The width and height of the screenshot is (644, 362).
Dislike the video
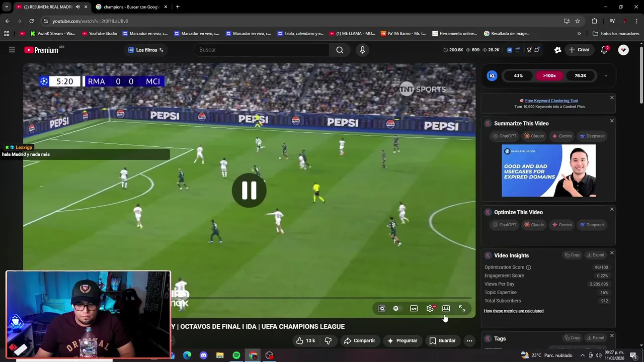[x=328, y=340]
